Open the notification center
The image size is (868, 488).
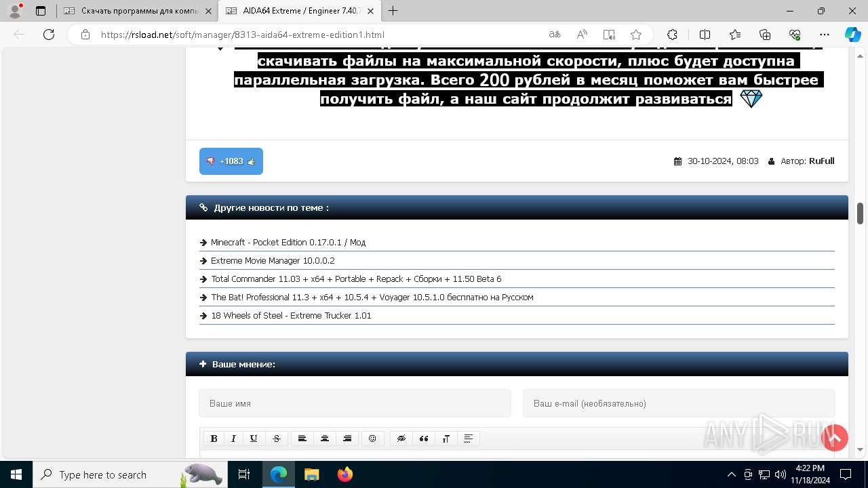click(x=846, y=474)
